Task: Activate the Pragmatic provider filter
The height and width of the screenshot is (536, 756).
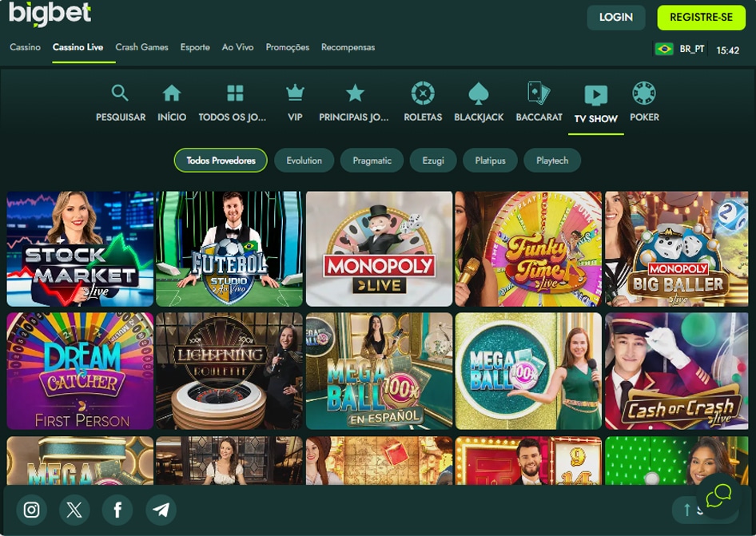Action: click(x=371, y=160)
